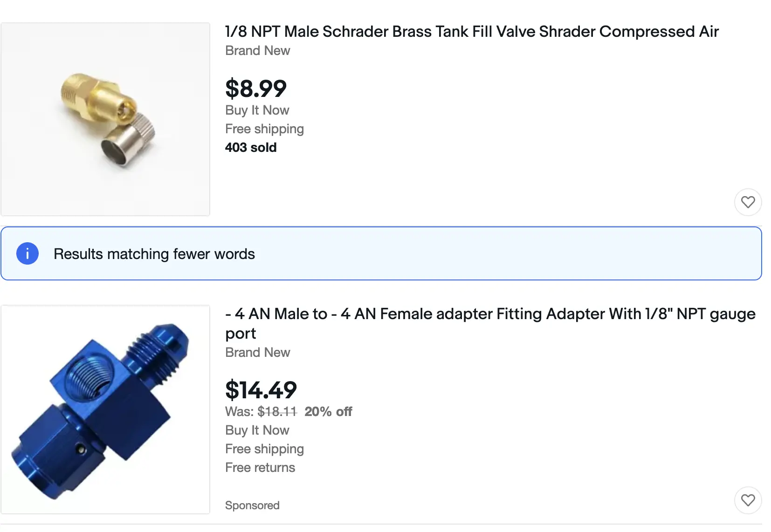Click Free shipping on AN adapter listing

pos(264,449)
